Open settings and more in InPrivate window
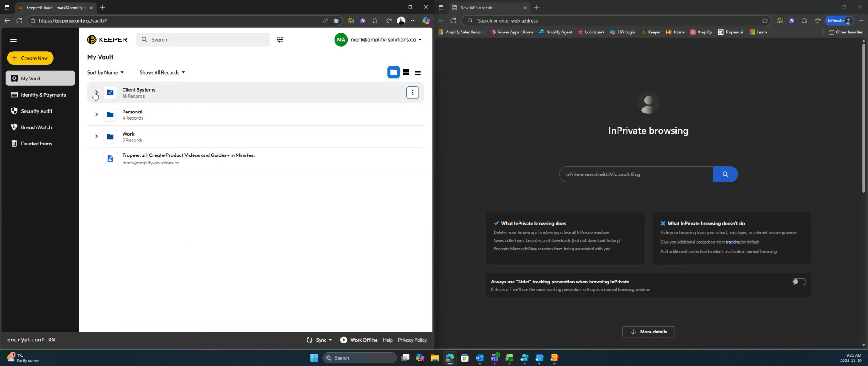The height and width of the screenshot is (366, 868). click(861, 21)
